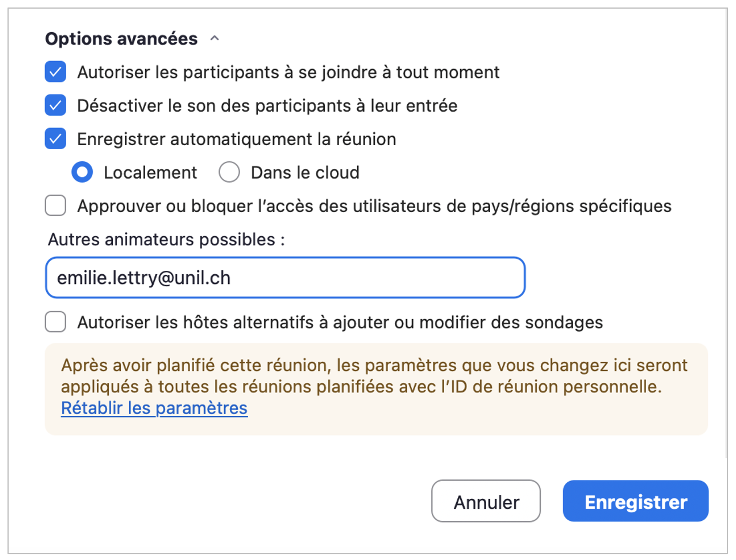Select the Localement radio button
The width and height of the screenshot is (736, 560).
[82, 172]
